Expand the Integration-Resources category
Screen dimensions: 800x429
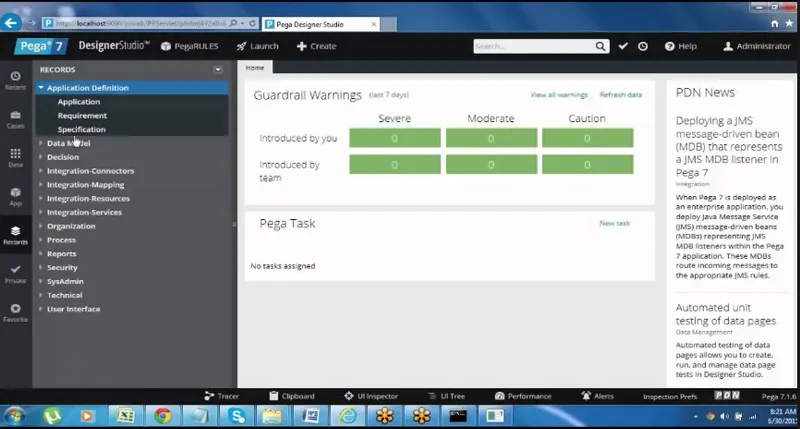[41, 198]
